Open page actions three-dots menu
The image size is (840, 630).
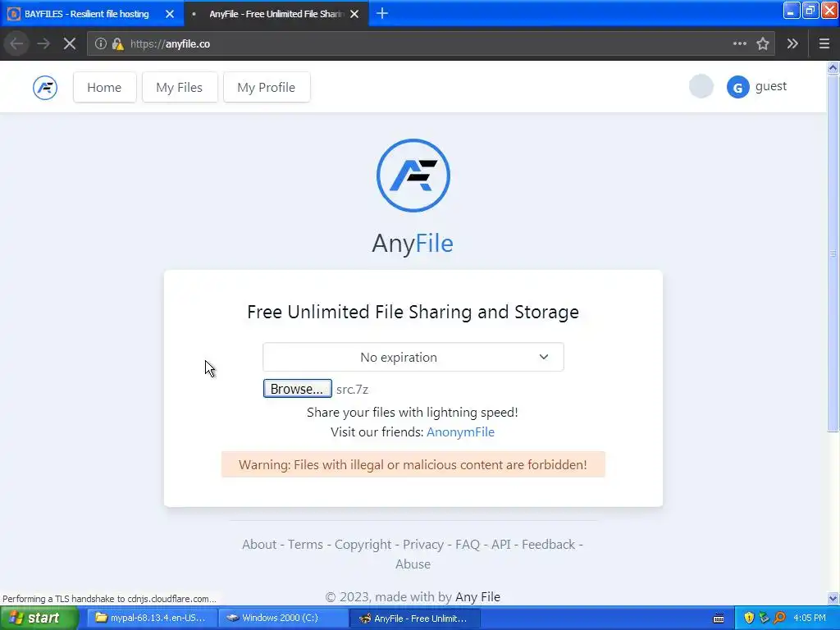coord(739,44)
